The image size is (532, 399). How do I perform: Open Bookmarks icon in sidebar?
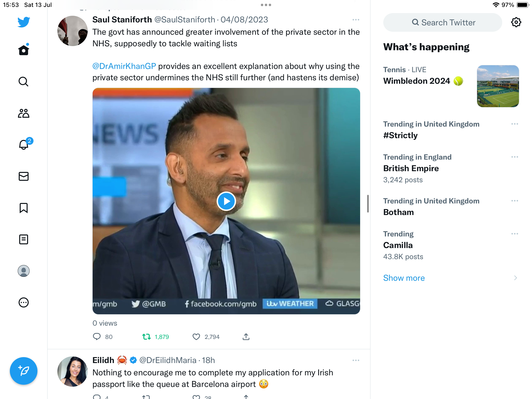click(x=24, y=208)
